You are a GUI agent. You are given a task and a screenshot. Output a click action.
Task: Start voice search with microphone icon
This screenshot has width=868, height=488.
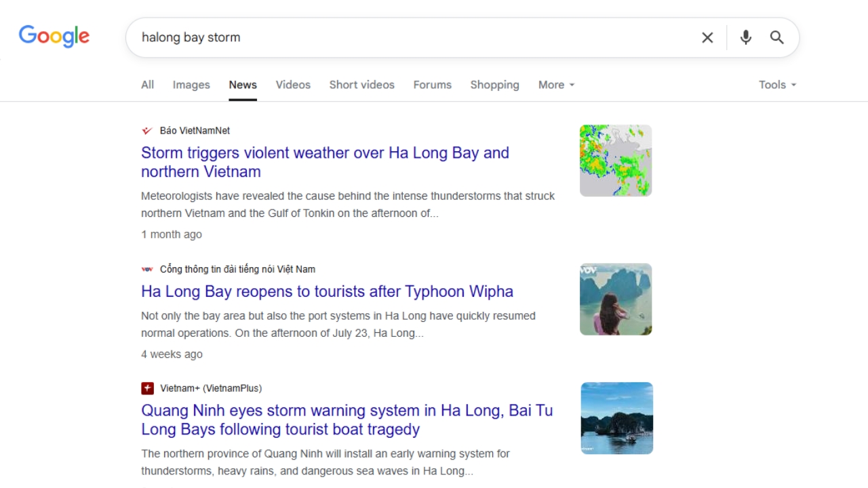pos(745,37)
